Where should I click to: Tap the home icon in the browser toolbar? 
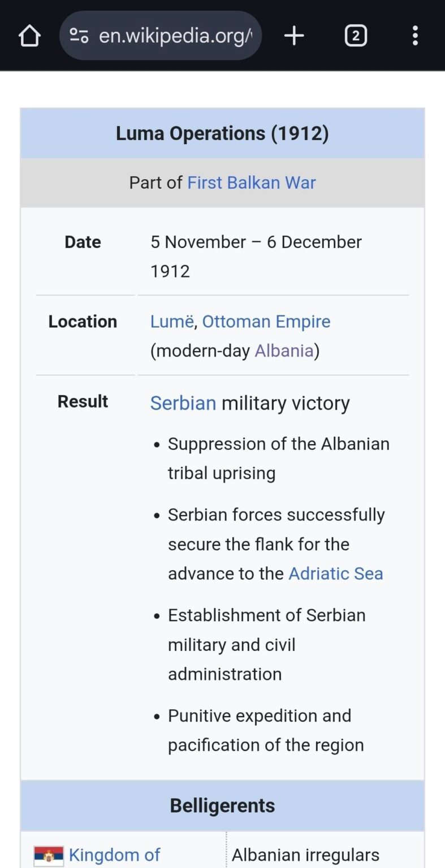click(x=29, y=35)
